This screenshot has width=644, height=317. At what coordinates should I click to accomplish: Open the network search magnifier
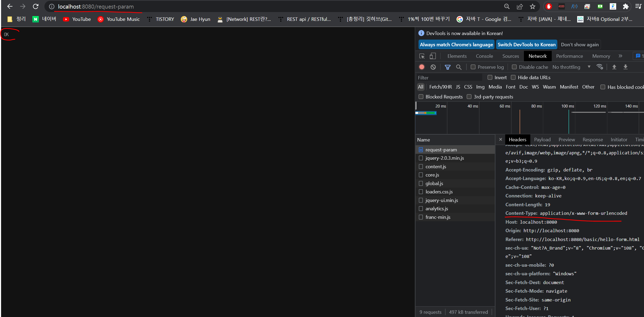459,67
